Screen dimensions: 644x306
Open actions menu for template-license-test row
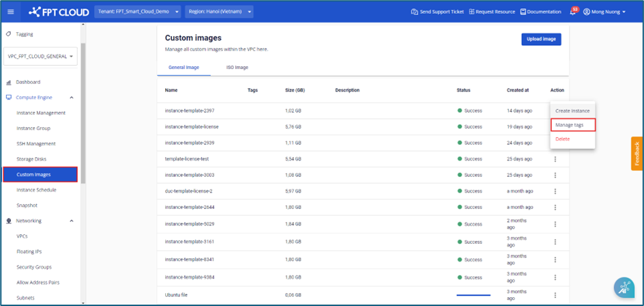click(555, 159)
